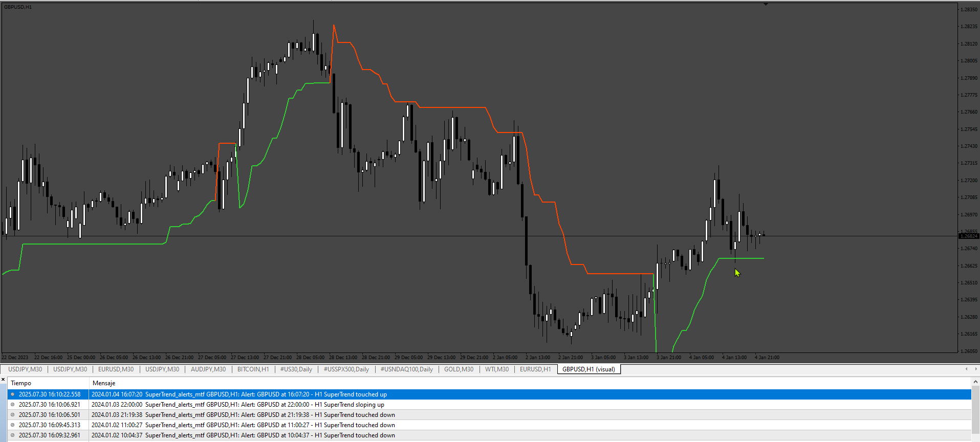Click the 1.26050 price axis label

click(x=969, y=351)
